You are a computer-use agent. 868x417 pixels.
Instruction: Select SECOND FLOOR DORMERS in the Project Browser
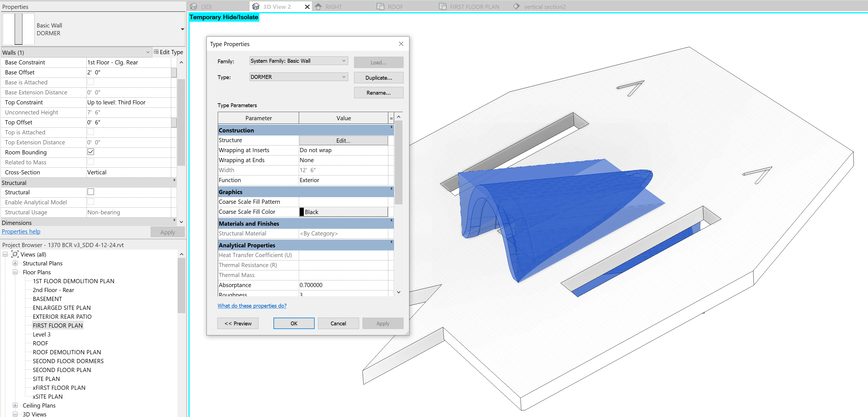[x=68, y=361]
